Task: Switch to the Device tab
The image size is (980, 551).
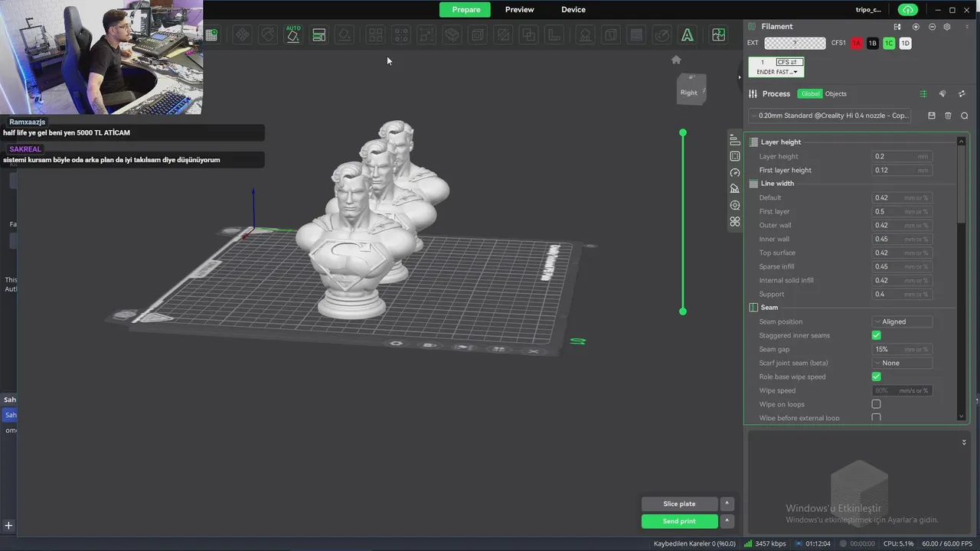Action: pyautogui.click(x=573, y=10)
